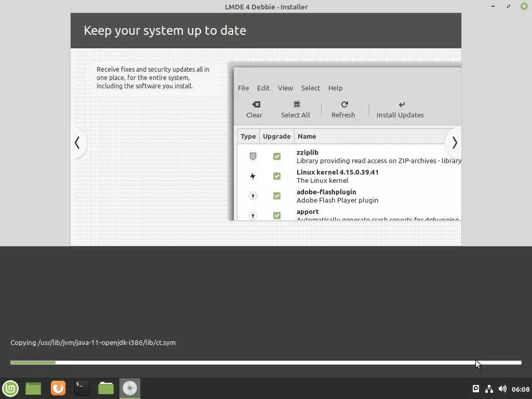Click the up-arrow icon beside apport
Image resolution: width=532 pixels, height=399 pixels.
click(x=253, y=216)
